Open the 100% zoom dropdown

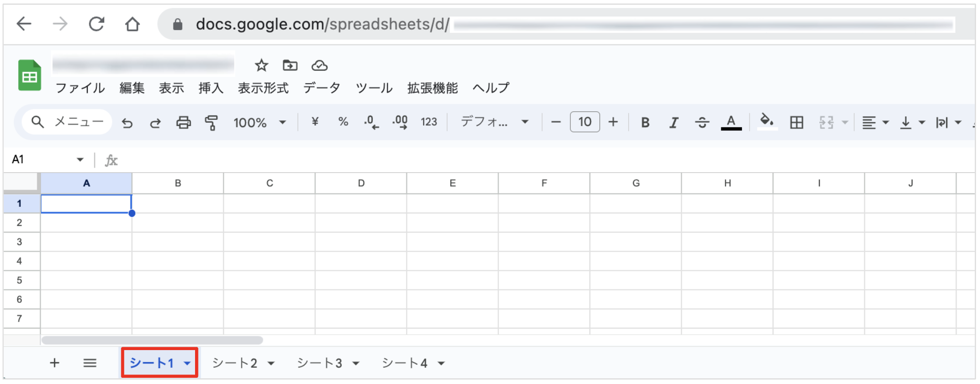260,123
